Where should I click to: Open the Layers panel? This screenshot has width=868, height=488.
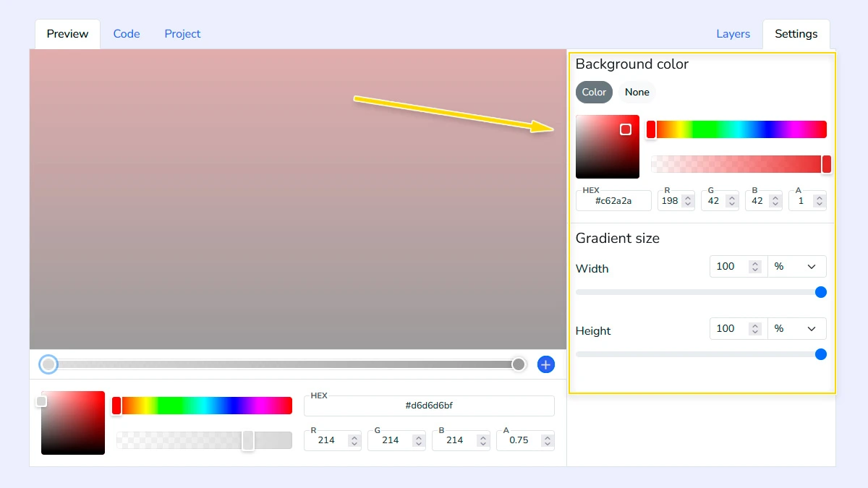pyautogui.click(x=733, y=33)
